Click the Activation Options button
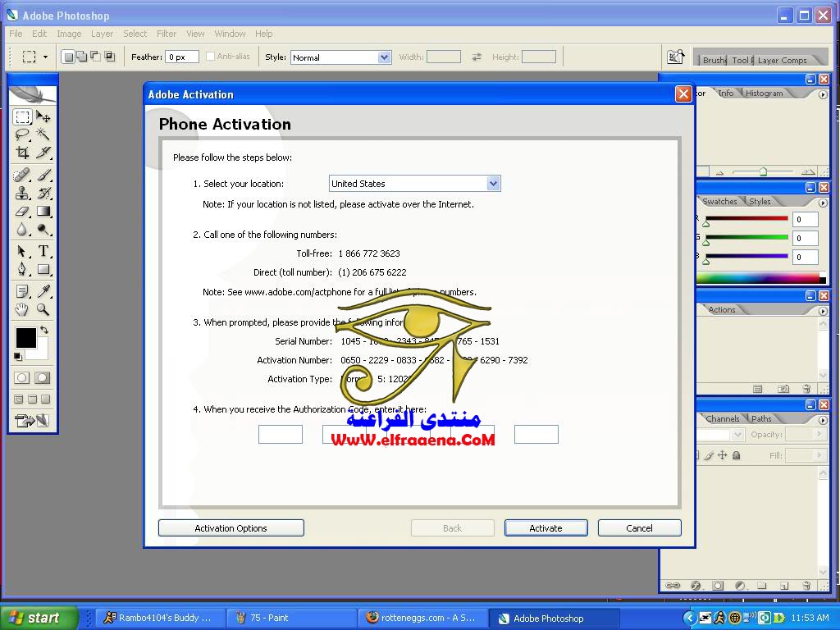Image resolution: width=840 pixels, height=630 pixels. click(231, 528)
